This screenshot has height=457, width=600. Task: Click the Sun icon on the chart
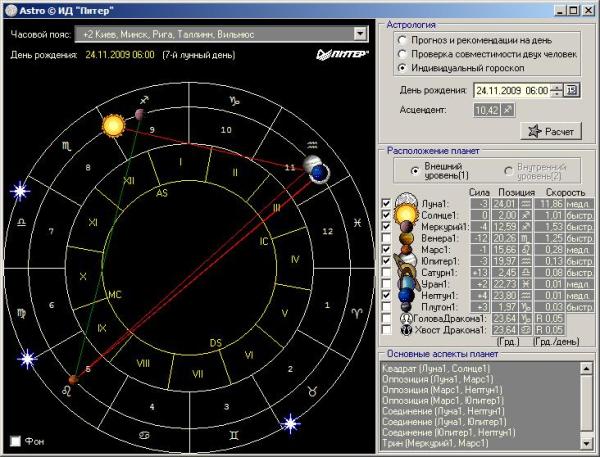[x=114, y=126]
